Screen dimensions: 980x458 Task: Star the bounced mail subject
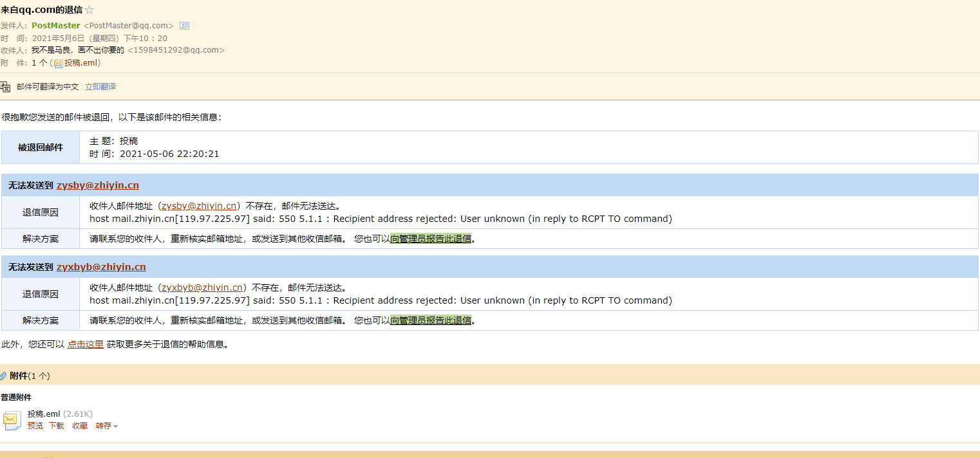tap(90, 10)
